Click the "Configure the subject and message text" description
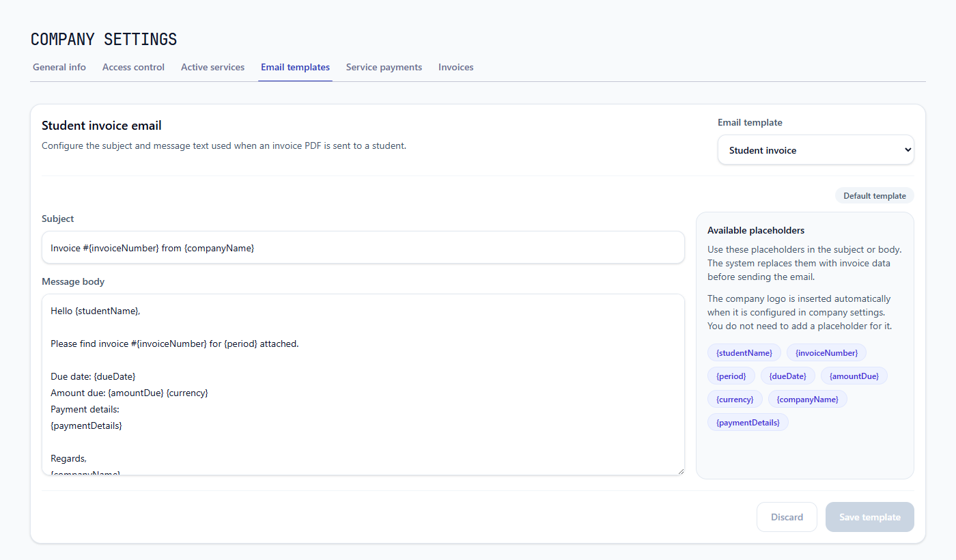 (x=224, y=145)
